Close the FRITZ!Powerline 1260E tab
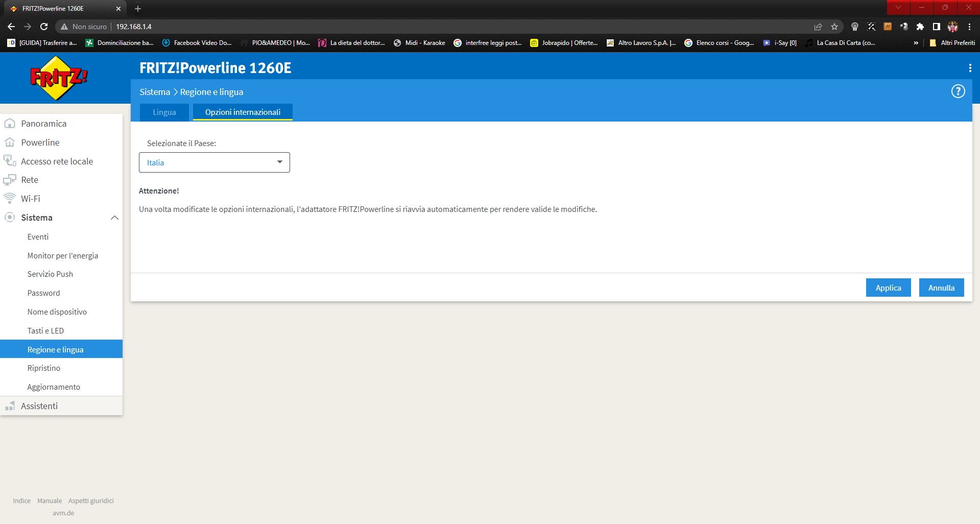This screenshot has width=980, height=524. pyautogui.click(x=118, y=9)
